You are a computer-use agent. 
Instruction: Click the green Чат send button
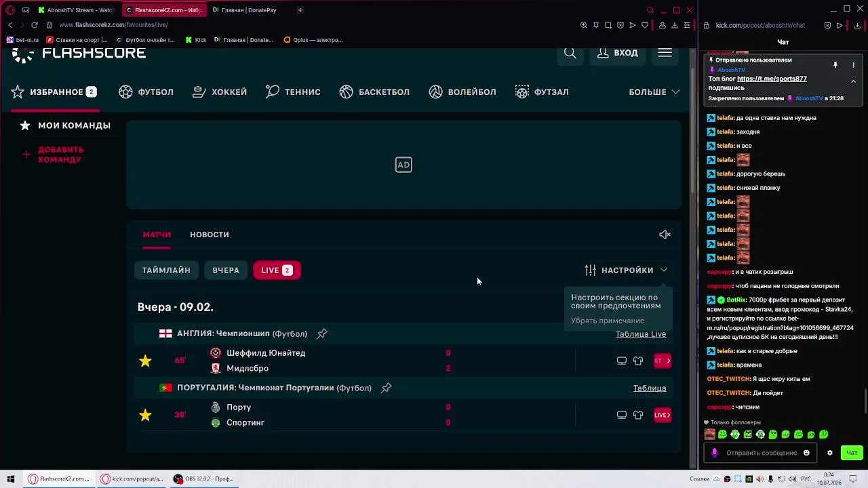click(x=852, y=453)
